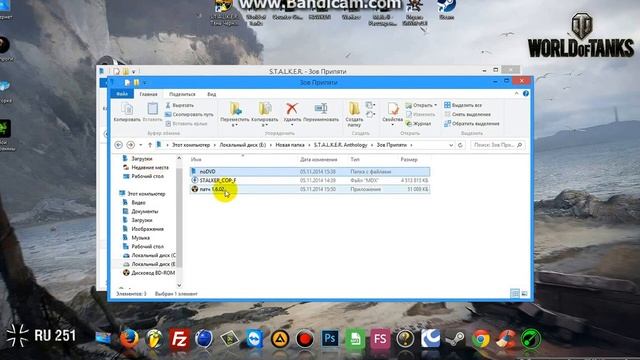Screen dimensions: 640x360
Task: Open FileZilla from the dock
Action: (x=179, y=339)
